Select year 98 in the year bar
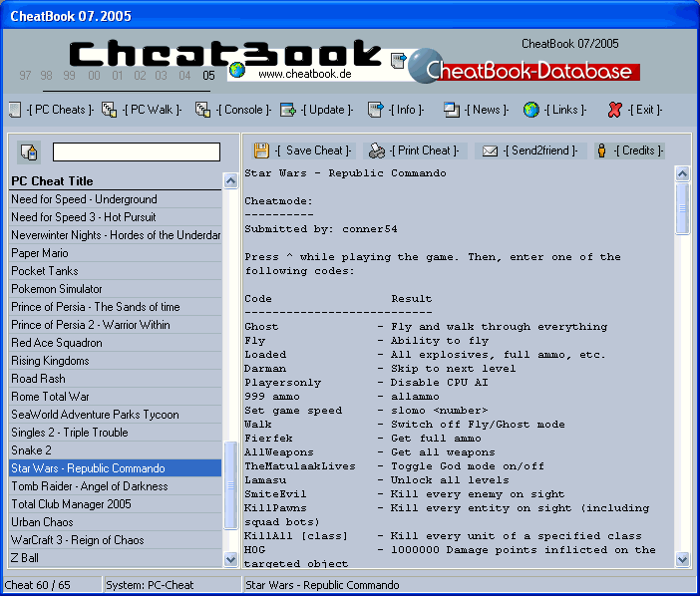700x596 pixels. tap(47, 76)
